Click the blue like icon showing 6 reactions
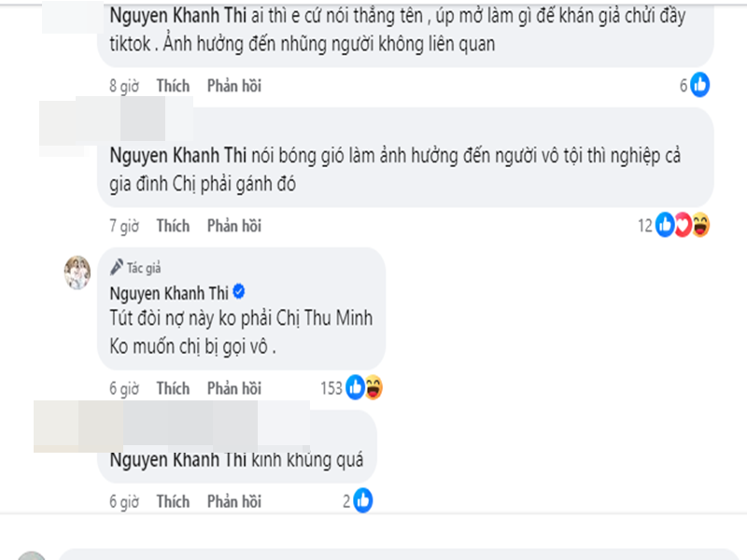The height and width of the screenshot is (560, 747). (x=698, y=85)
